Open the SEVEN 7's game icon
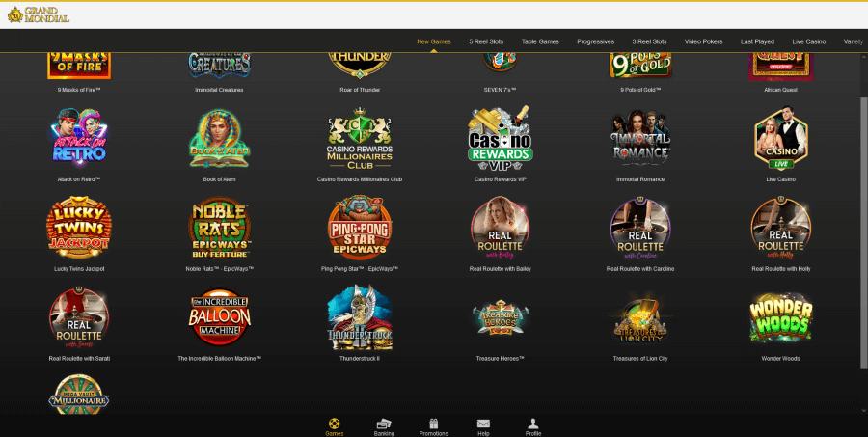Viewport: 868px width, 437px height. pos(500,62)
